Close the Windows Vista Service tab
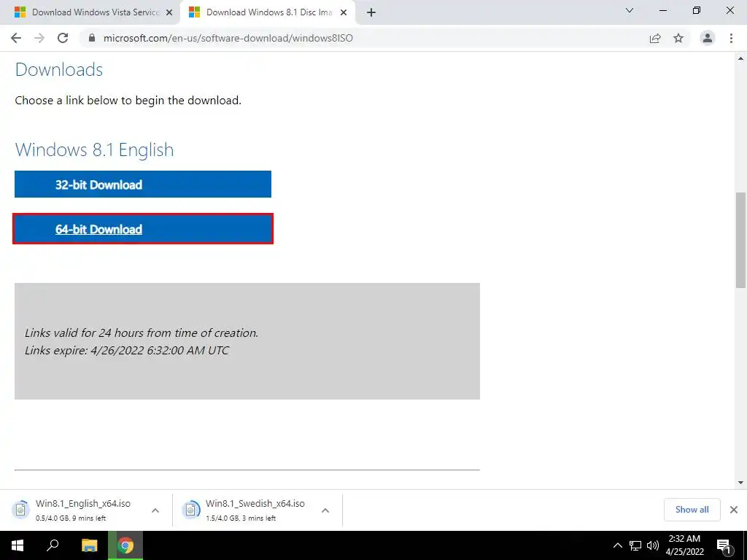Viewport: 747px width, 560px height. point(169,12)
